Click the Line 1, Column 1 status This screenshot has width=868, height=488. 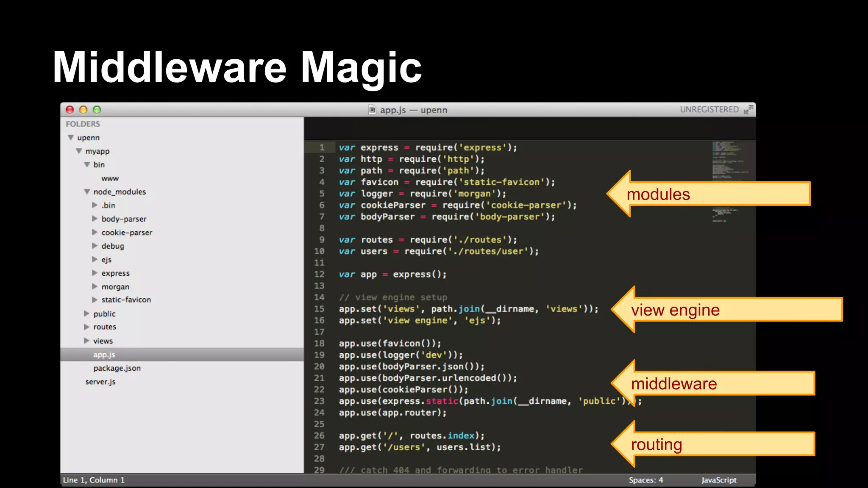pos(94,480)
